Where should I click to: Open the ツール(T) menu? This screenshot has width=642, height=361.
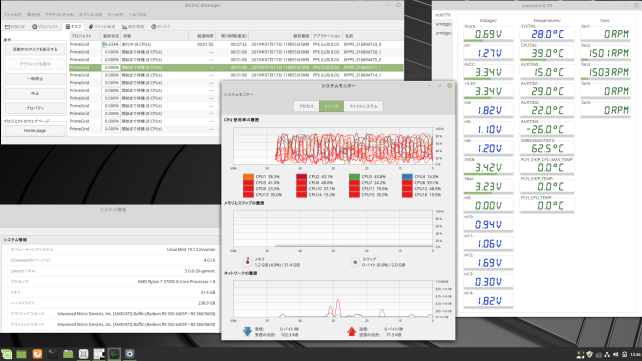(x=115, y=15)
